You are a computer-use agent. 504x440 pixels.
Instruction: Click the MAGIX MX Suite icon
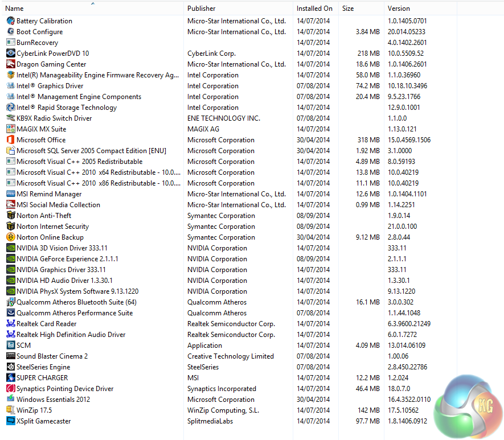(x=11, y=129)
